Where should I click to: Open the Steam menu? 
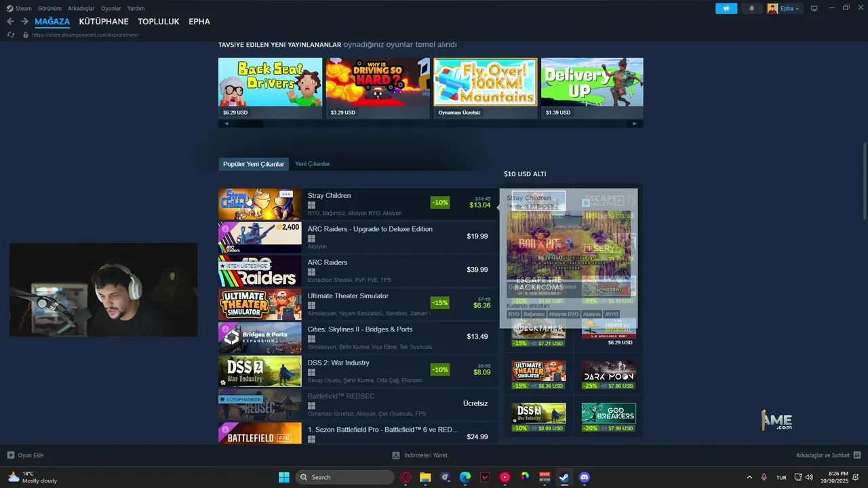[19, 8]
